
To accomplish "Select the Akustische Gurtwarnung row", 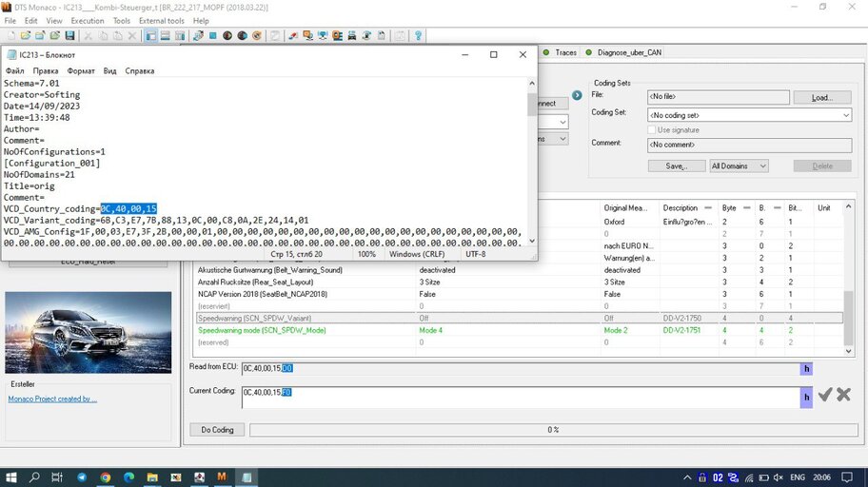I will [520, 270].
